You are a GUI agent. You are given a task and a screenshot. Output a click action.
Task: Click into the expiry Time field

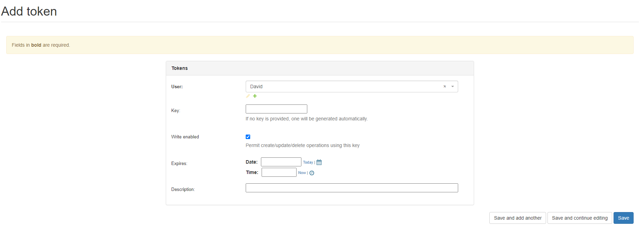[279, 172]
